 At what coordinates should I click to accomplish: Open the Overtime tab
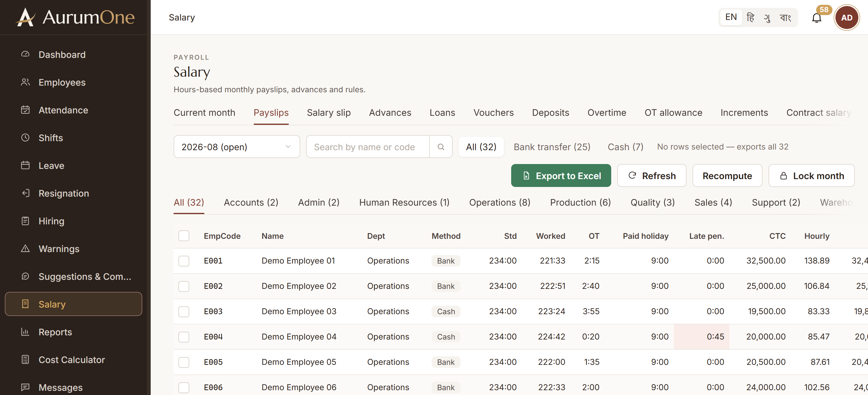[606, 112]
